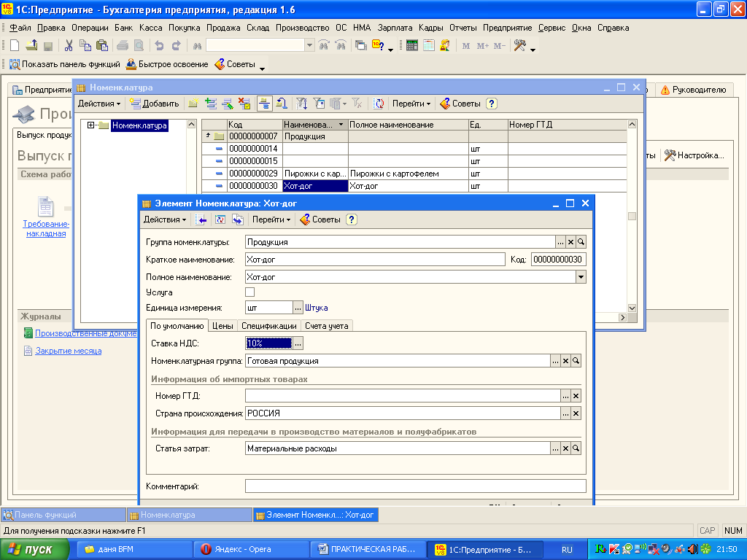Click the Штука unit link

point(317,308)
